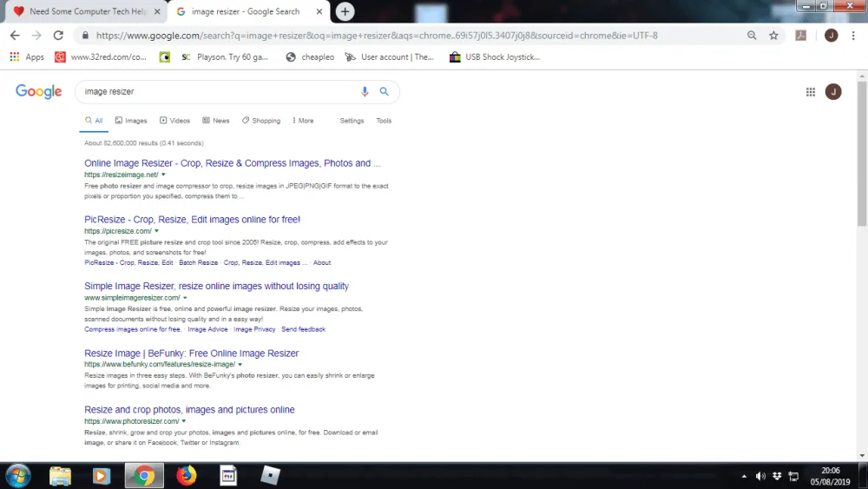Click the PDF extension icon in toolbar

[800, 36]
